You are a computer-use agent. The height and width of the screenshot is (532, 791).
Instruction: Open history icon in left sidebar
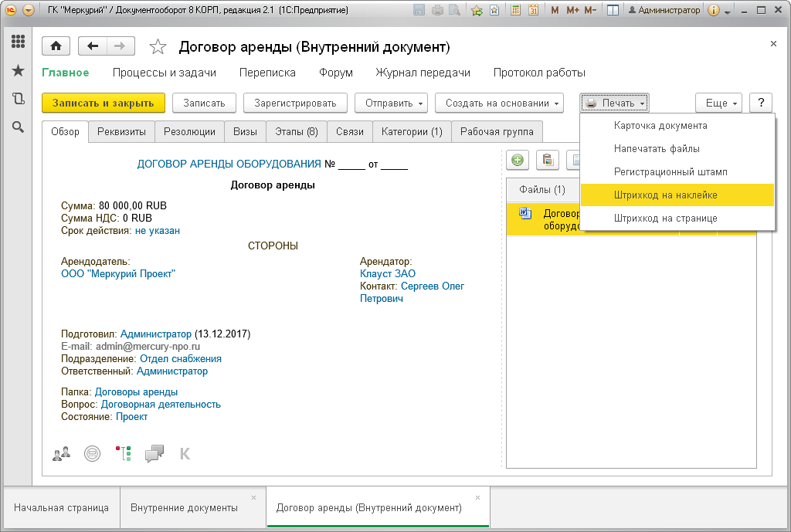pos(19,98)
